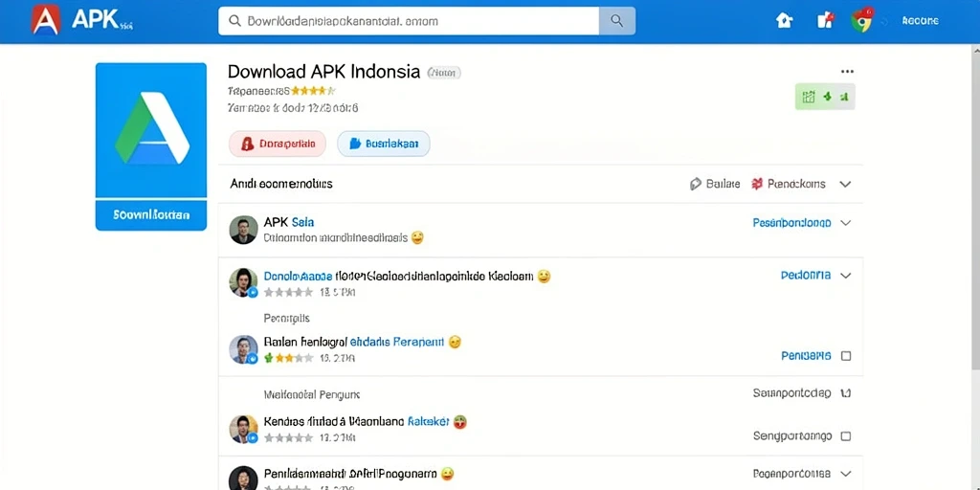This screenshot has width=980, height=490.
Task: Click the yellow star rating under app title
Action: pyautogui.click(x=314, y=91)
